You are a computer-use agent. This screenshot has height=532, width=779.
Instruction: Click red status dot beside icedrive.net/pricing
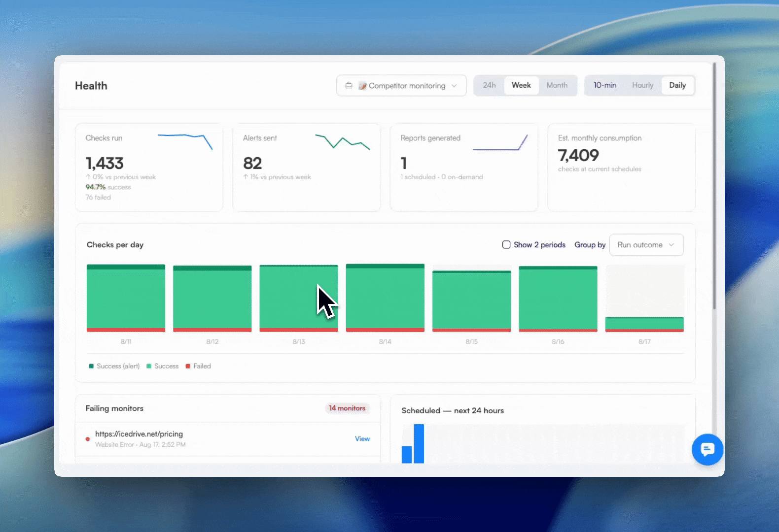point(88,439)
